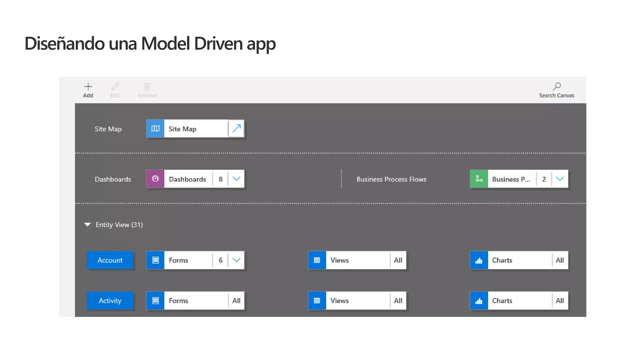Open Site Map designer arrow
The height and width of the screenshot is (362, 644).
pyautogui.click(x=236, y=129)
